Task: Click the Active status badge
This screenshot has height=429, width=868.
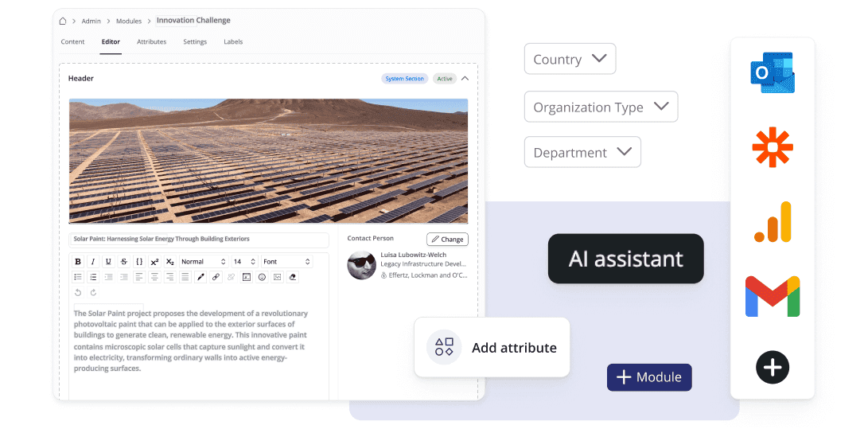Action: tap(445, 79)
